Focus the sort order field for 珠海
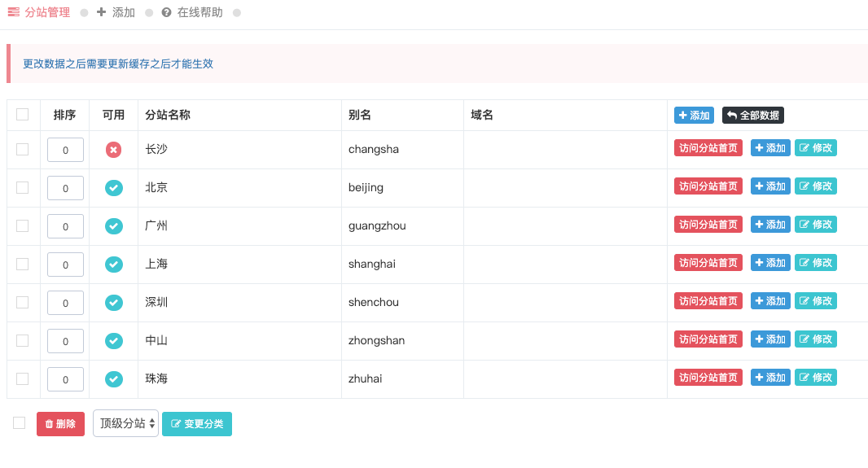 65,379
